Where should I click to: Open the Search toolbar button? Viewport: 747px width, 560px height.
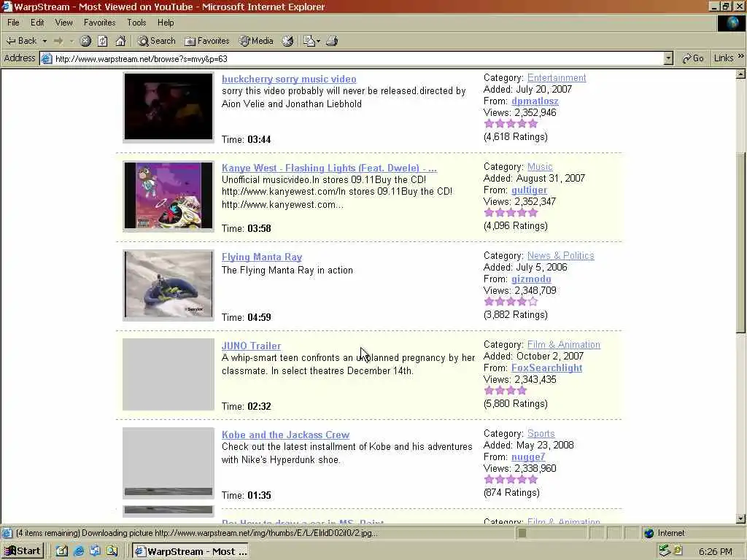[x=156, y=41]
